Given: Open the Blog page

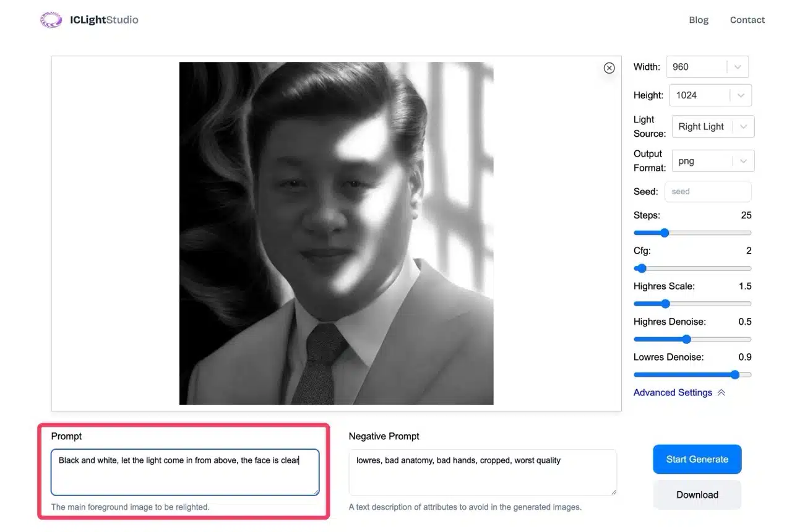Looking at the screenshot, I should coord(699,20).
